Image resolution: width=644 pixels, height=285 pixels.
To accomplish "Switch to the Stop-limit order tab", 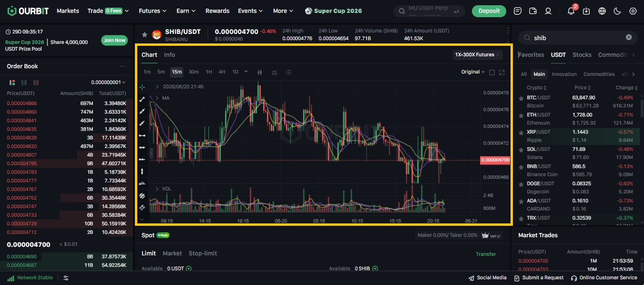I will click(203, 253).
